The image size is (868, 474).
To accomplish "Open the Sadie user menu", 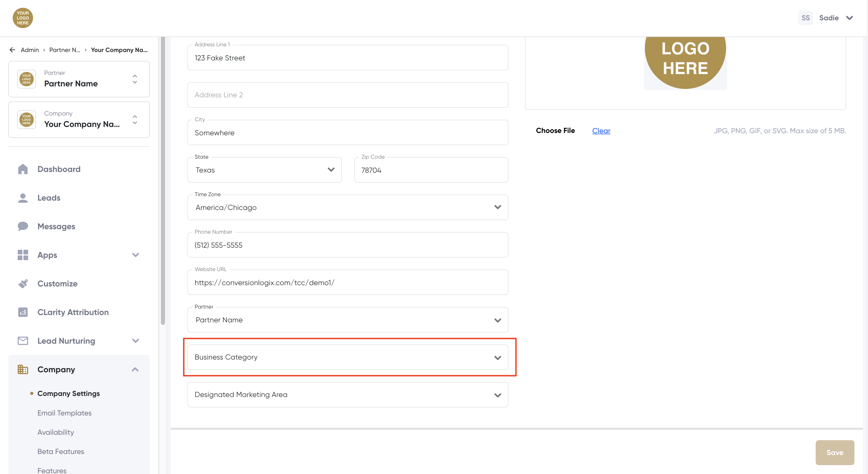I will tap(835, 18).
